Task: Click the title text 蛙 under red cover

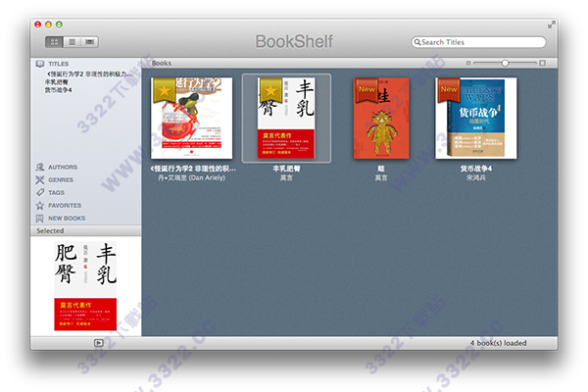Action: (x=381, y=169)
